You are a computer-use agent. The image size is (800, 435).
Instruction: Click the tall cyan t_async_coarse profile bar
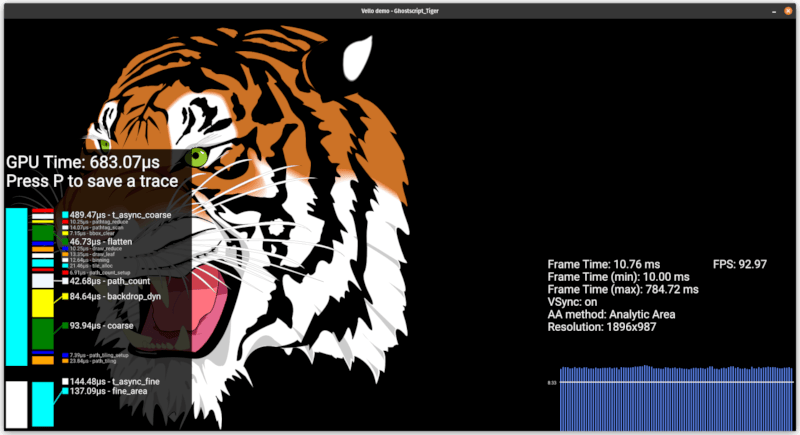(x=16, y=287)
